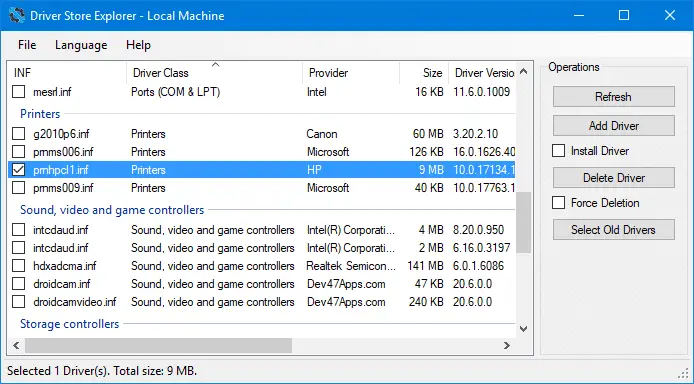The image size is (694, 384).
Task: Check the intcdaud.inf 6.16.0.3197 checkbox
Action: (19, 248)
